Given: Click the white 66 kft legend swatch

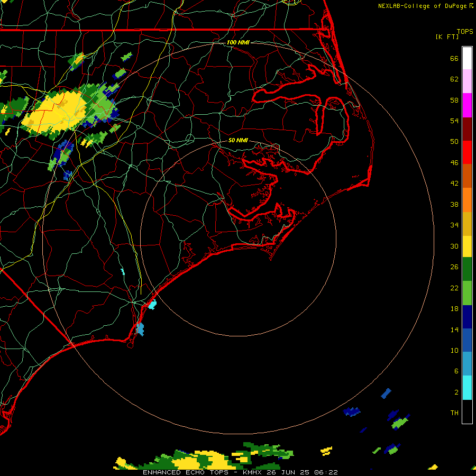Looking at the screenshot, I should (467, 58).
